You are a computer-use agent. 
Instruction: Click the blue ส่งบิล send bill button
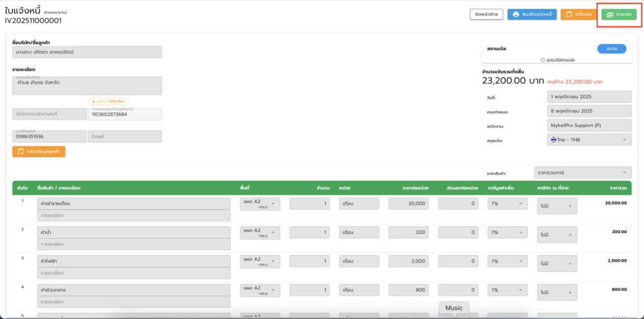pyautogui.click(x=611, y=48)
